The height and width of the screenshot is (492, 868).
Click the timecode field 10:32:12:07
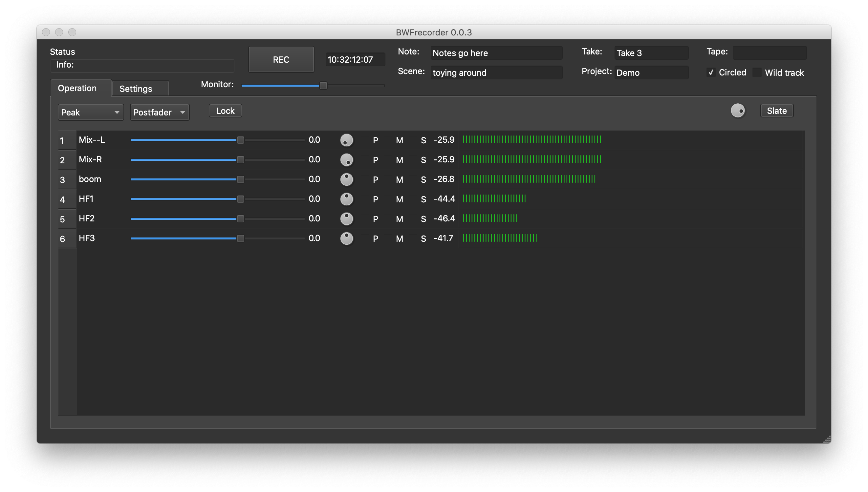click(355, 59)
